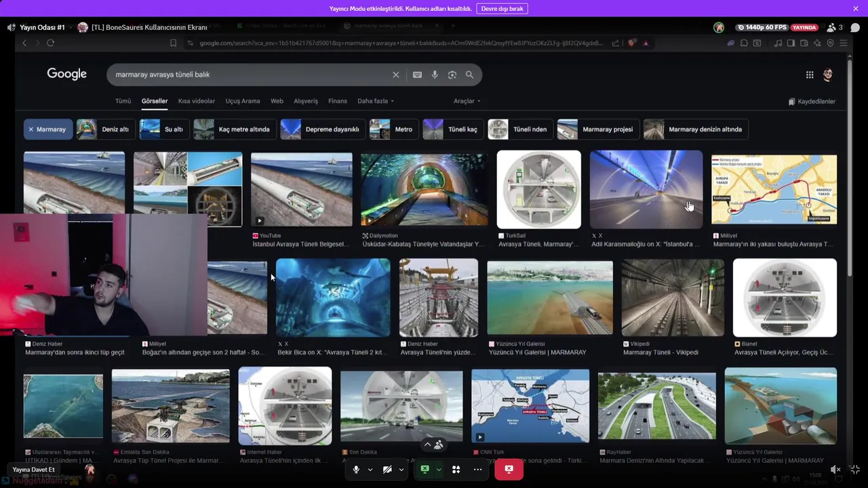
Task: Open 'Kaydedilenler' saved items
Action: (x=812, y=101)
